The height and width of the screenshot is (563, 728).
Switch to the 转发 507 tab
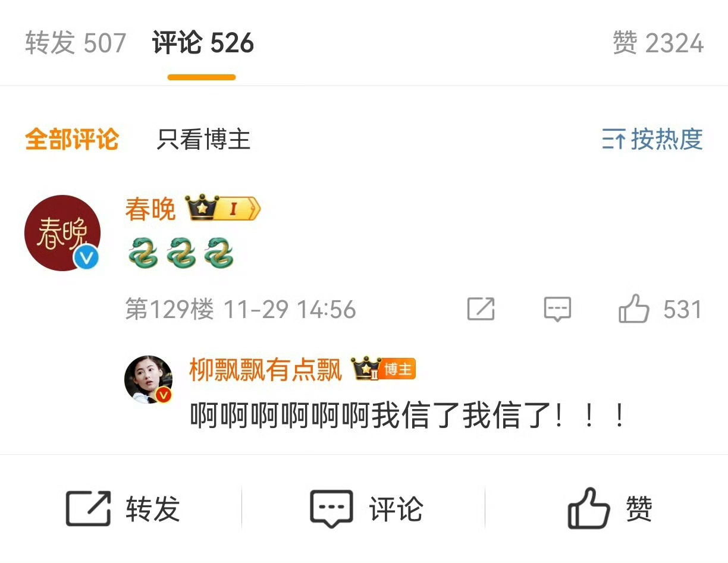point(76,43)
